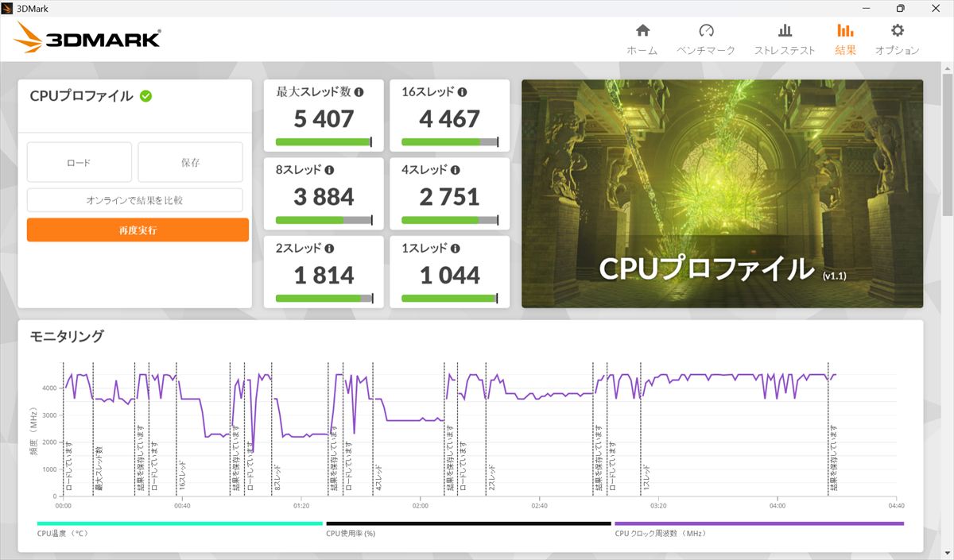The width and height of the screenshot is (954, 560).
Task: Click the scrollbar up arrow
Action: click(x=947, y=68)
